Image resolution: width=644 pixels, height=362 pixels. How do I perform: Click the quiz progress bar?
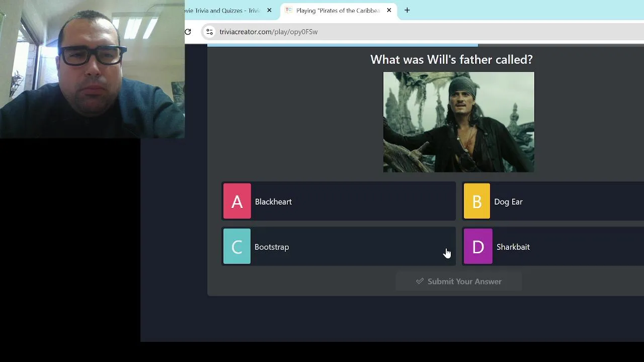click(426, 45)
